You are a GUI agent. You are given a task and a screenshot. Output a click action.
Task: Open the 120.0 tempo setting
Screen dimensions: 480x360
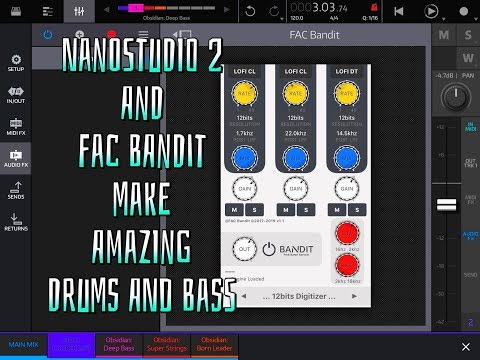pyautogui.click(x=297, y=18)
